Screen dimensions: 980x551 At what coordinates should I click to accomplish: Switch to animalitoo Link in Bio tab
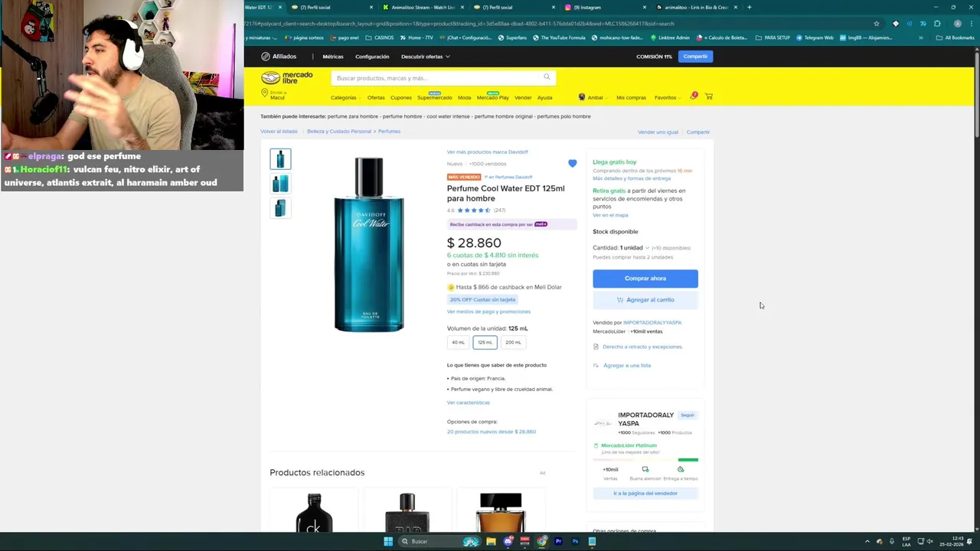[697, 8]
